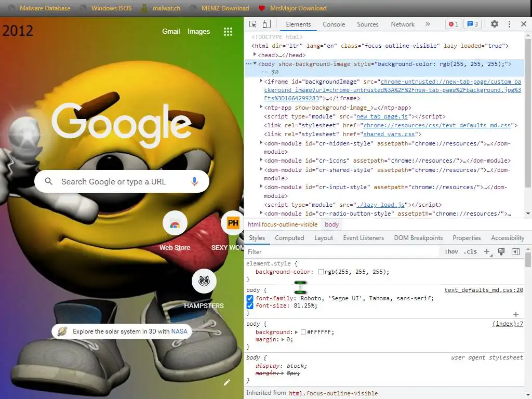Uncheck the font-size property checkbox

[x=250, y=305]
